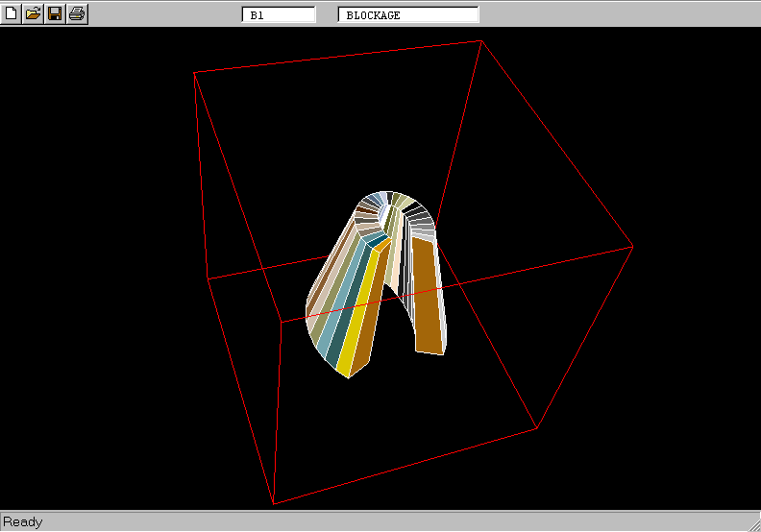This screenshot has width=761, height=532.
Task: Click the grey segments at the arch top
Action: pos(419,219)
